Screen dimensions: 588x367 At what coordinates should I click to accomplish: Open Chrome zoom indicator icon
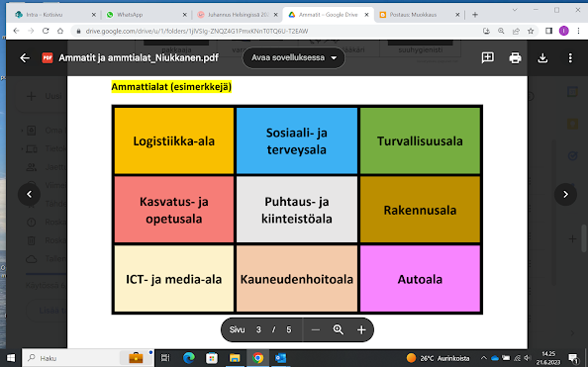coord(501,31)
